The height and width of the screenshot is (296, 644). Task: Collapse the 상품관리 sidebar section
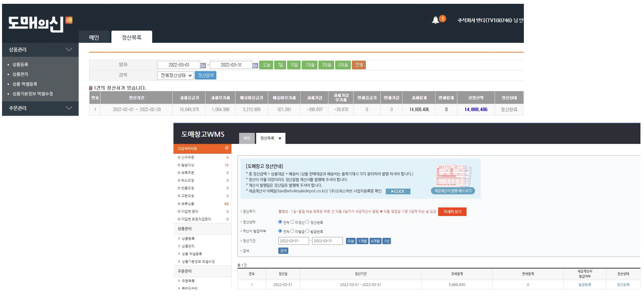pos(69,50)
